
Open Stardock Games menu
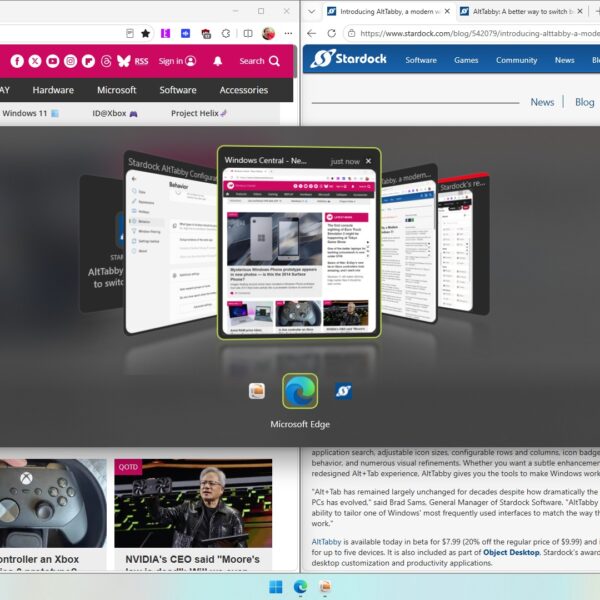pos(466,60)
